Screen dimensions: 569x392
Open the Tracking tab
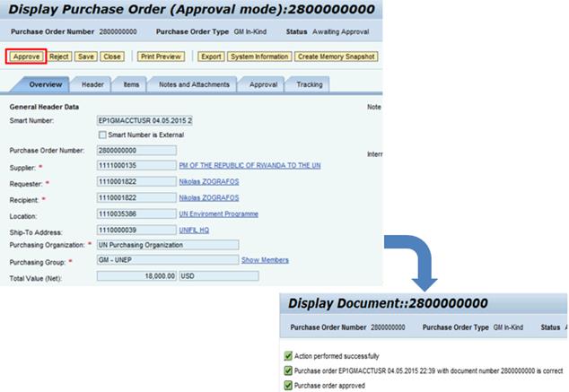click(309, 85)
